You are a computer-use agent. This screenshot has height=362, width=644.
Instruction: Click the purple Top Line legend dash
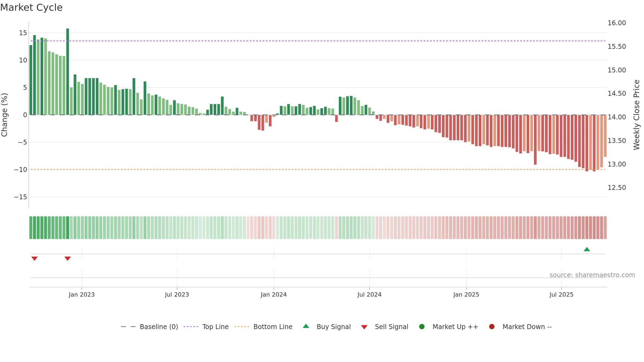point(191,327)
